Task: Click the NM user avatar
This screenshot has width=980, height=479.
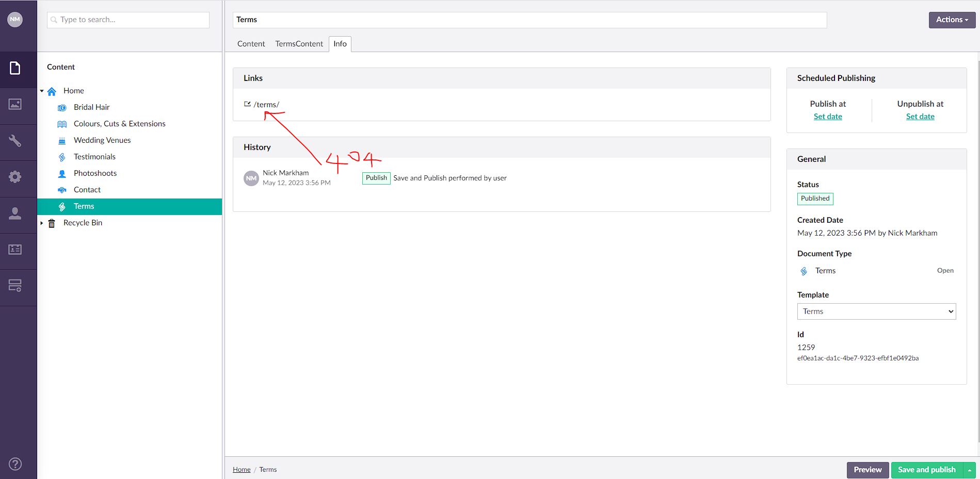Action: [15, 20]
